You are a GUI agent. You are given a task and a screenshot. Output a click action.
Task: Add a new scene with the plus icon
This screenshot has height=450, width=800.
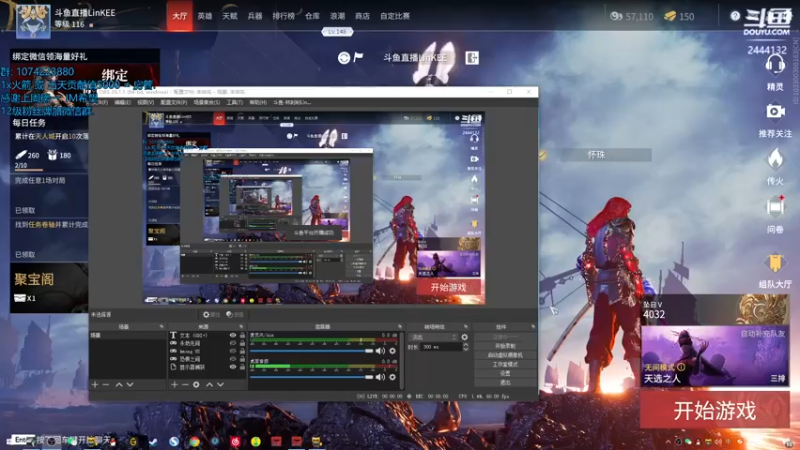coord(95,384)
